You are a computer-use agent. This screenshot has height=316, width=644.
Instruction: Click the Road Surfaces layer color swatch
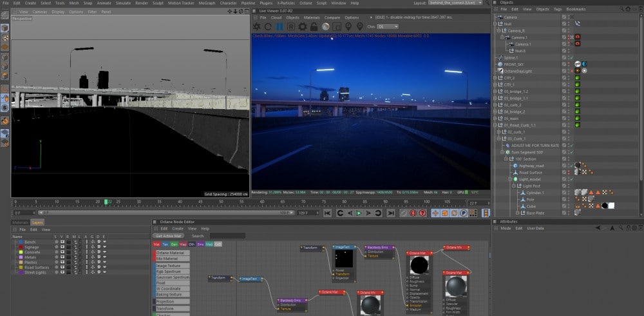click(21, 268)
